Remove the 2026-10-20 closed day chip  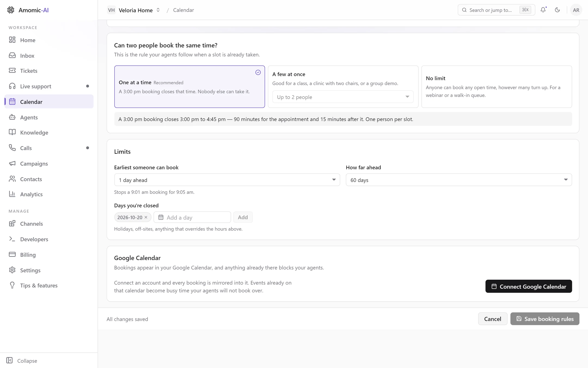click(146, 217)
